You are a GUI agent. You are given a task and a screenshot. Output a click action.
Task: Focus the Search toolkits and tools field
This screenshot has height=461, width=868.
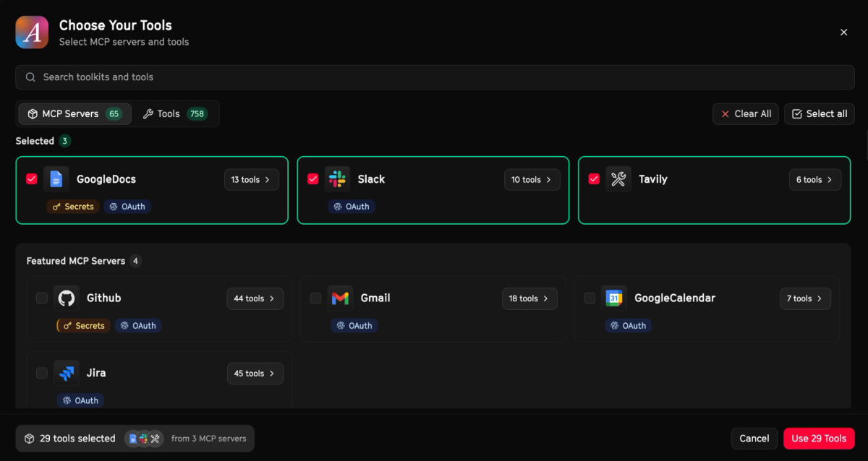pyautogui.click(x=435, y=77)
